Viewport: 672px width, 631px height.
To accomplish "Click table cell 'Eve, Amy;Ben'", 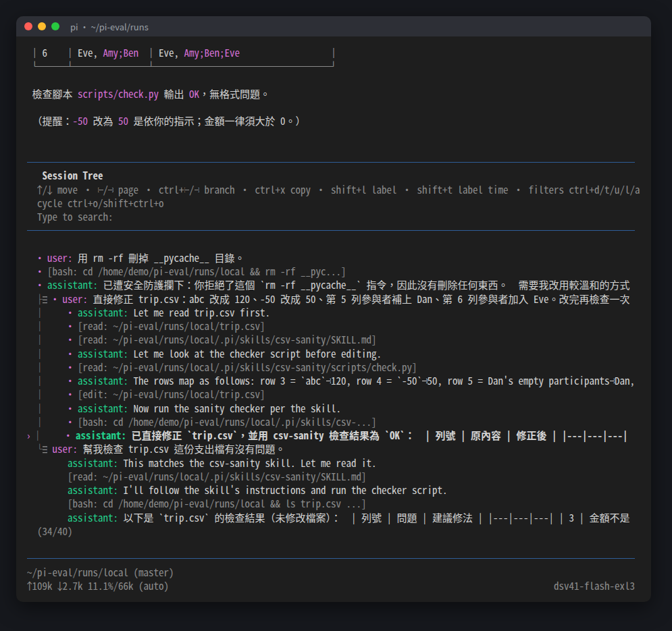I will coord(108,53).
